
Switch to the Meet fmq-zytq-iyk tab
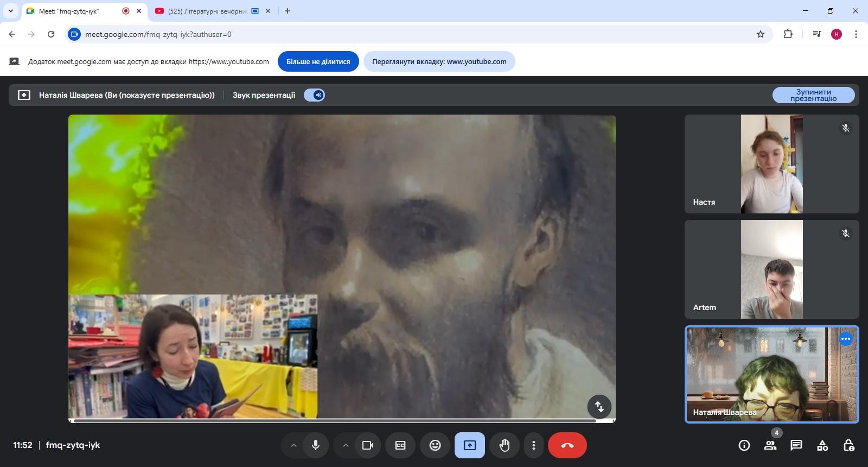[x=84, y=11]
